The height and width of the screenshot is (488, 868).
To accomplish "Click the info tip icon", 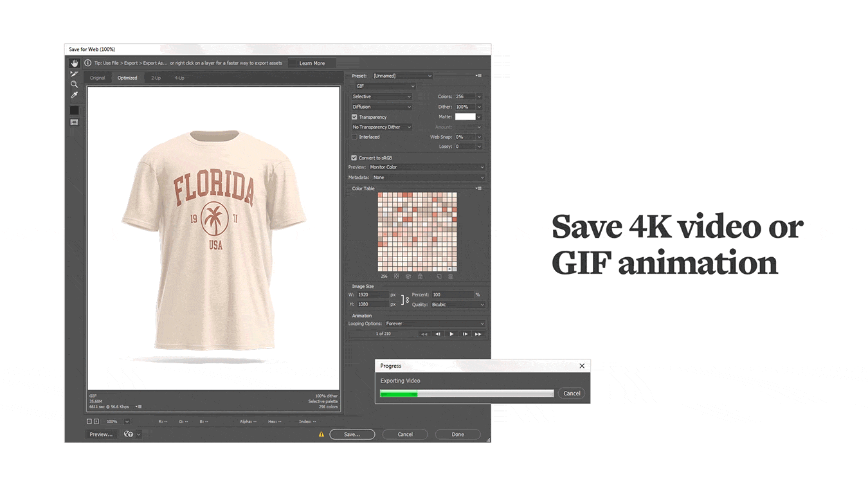I will click(x=88, y=63).
